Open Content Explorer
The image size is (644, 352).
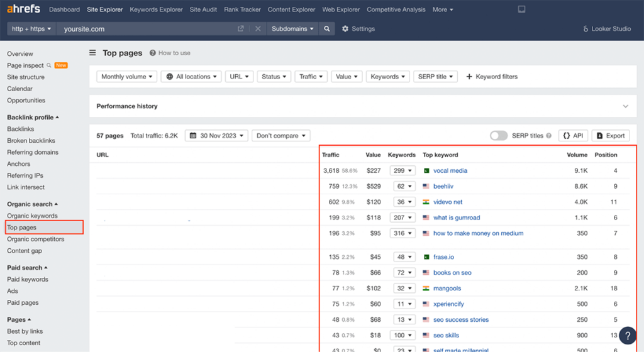(292, 9)
